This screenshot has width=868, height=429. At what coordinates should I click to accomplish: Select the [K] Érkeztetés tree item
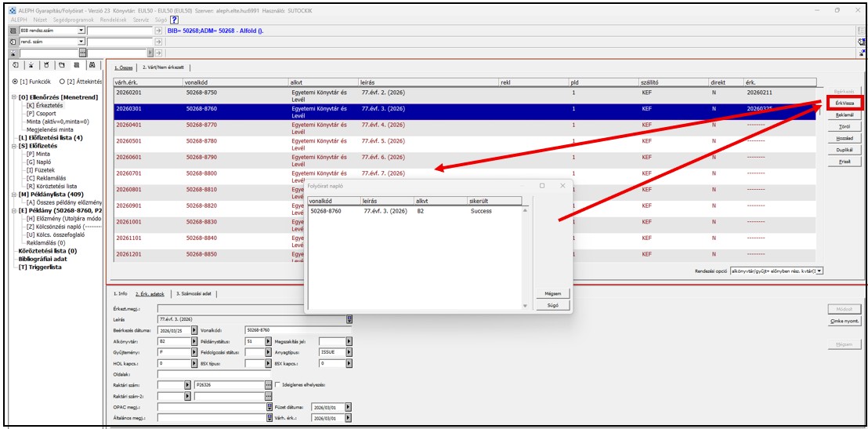click(x=45, y=105)
